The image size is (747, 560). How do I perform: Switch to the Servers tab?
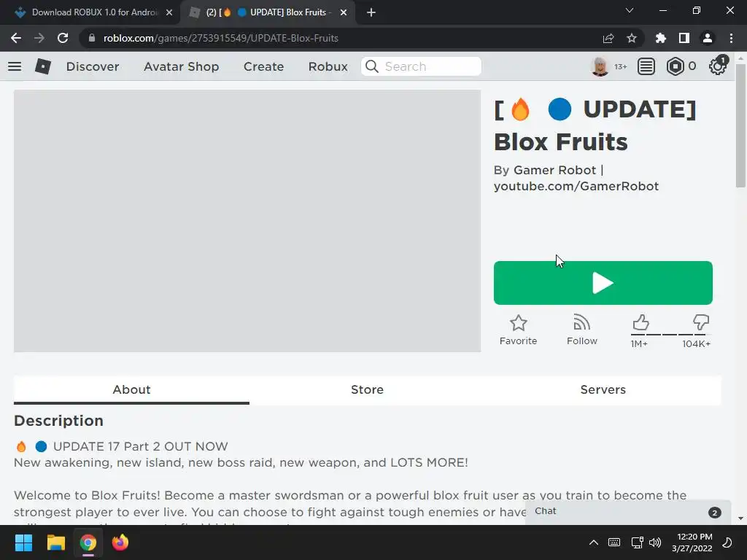coord(603,389)
